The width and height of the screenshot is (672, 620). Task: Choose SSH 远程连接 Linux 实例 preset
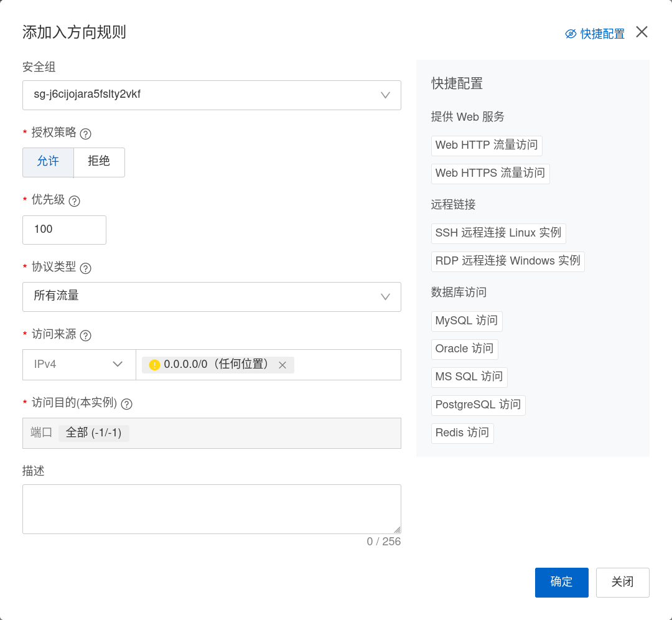pyautogui.click(x=498, y=233)
